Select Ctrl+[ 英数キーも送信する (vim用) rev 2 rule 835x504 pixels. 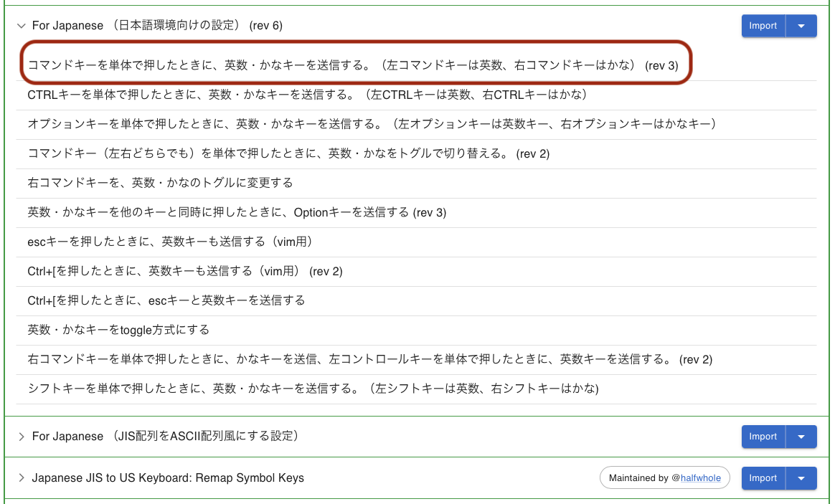tap(185, 271)
